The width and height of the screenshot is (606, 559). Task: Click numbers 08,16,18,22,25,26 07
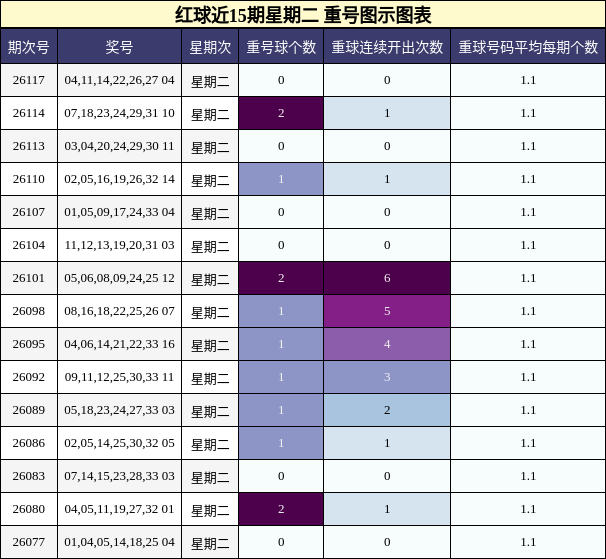[x=119, y=311]
